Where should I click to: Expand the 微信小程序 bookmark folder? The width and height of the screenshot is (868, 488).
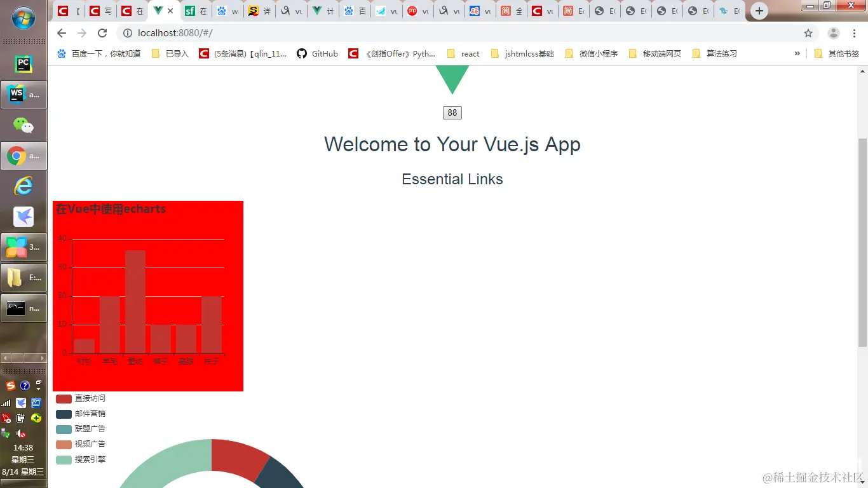591,54
